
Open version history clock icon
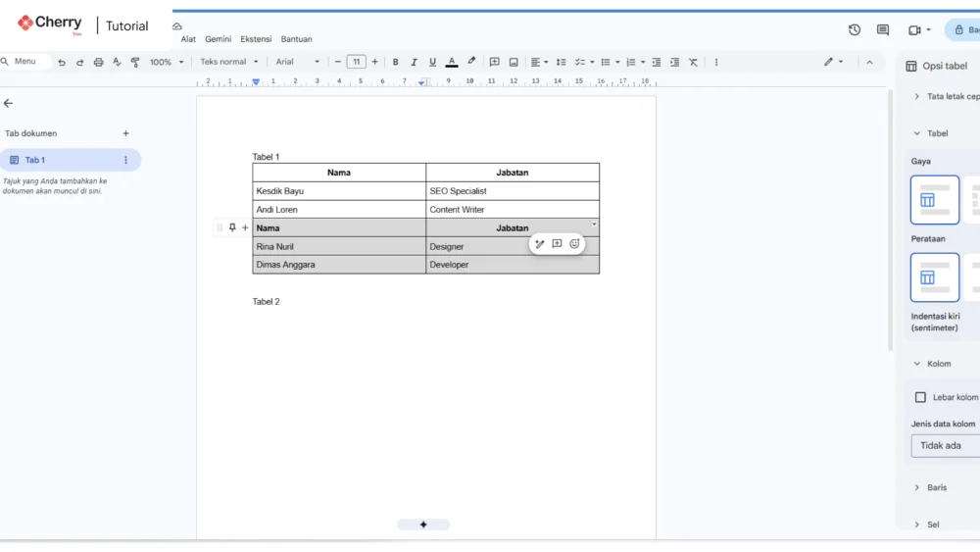tap(855, 29)
